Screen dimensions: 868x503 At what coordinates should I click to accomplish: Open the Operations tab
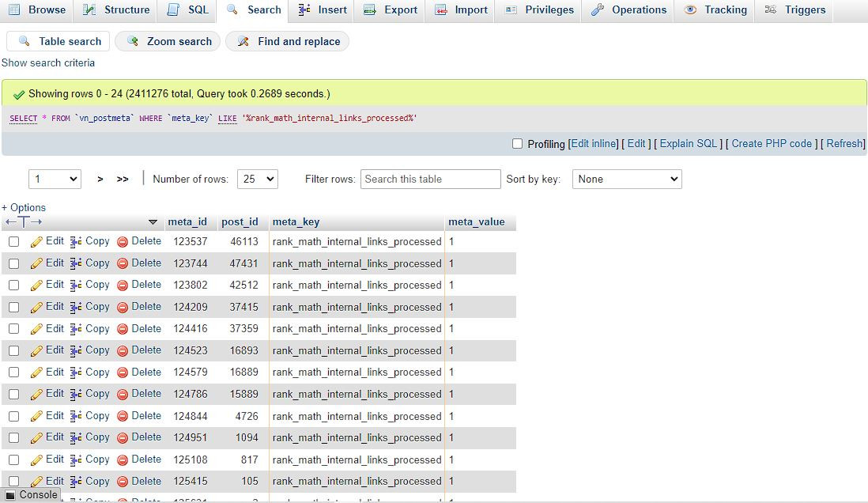pos(628,10)
